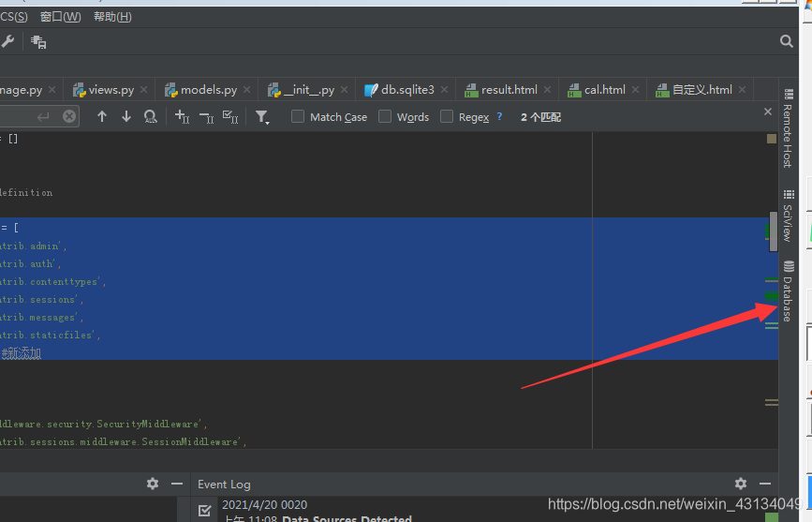
Task: Open the 窗口(W) menu
Action: pos(61,17)
